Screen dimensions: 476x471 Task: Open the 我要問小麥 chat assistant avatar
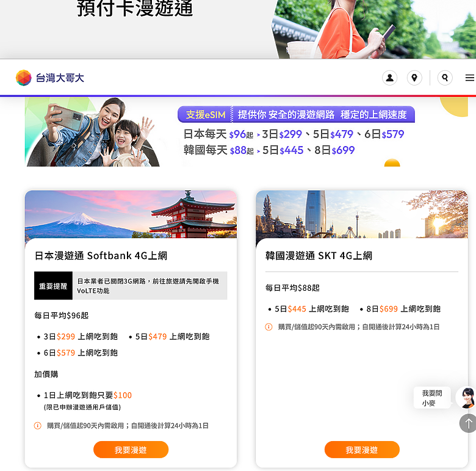pos(466,398)
